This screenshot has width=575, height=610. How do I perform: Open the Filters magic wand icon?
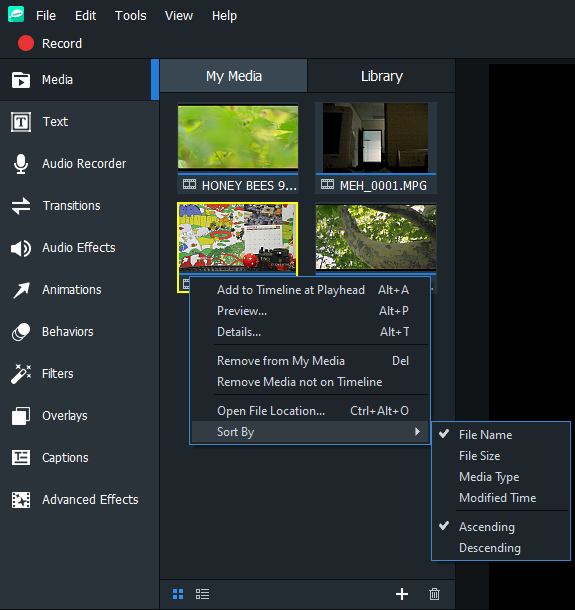click(21, 374)
